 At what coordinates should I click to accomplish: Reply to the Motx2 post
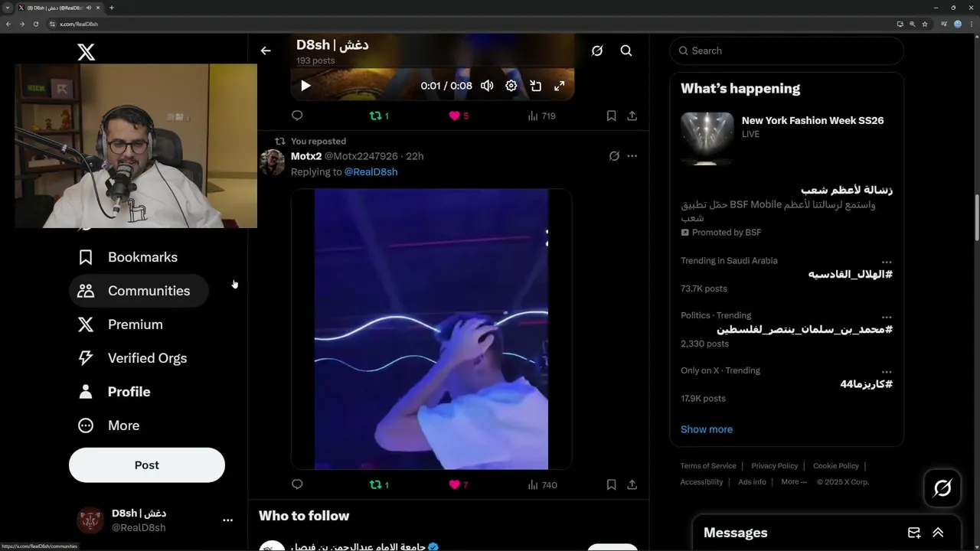tap(297, 484)
